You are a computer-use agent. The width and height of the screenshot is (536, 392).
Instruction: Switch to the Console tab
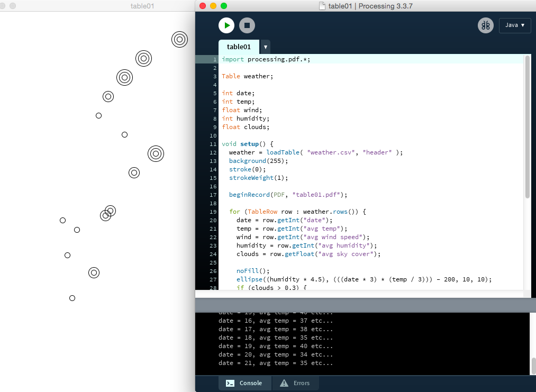point(244,383)
